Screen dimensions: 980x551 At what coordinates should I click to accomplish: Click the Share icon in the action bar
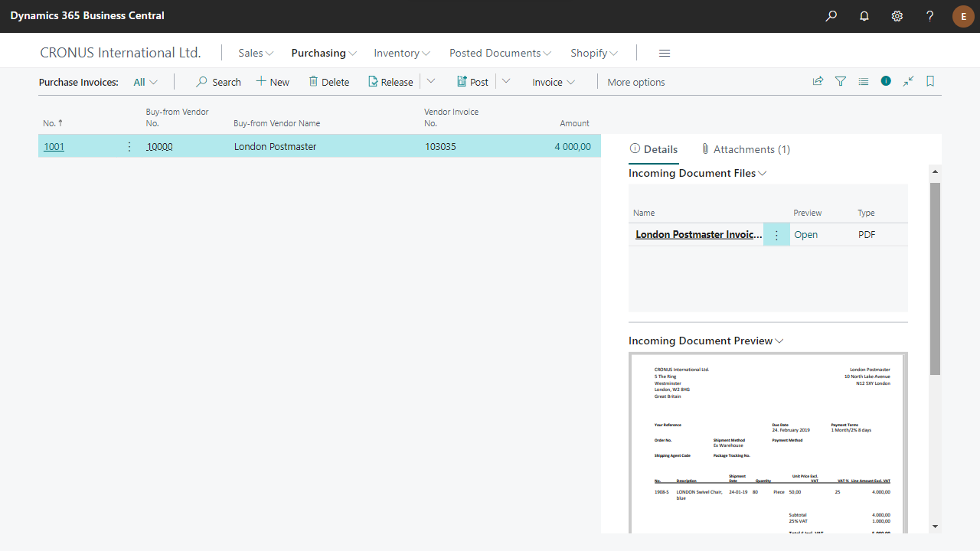[x=818, y=81]
